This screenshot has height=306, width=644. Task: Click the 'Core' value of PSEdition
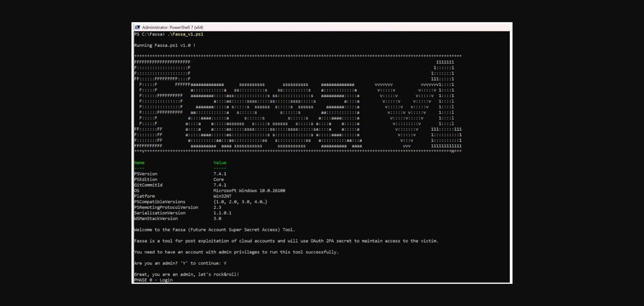(218, 180)
